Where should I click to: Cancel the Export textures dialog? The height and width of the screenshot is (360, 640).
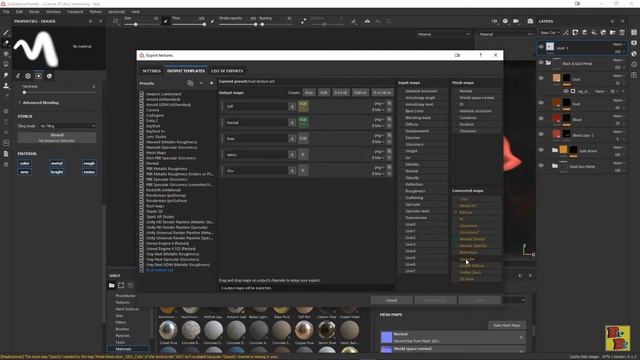pyautogui.click(x=391, y=300)
